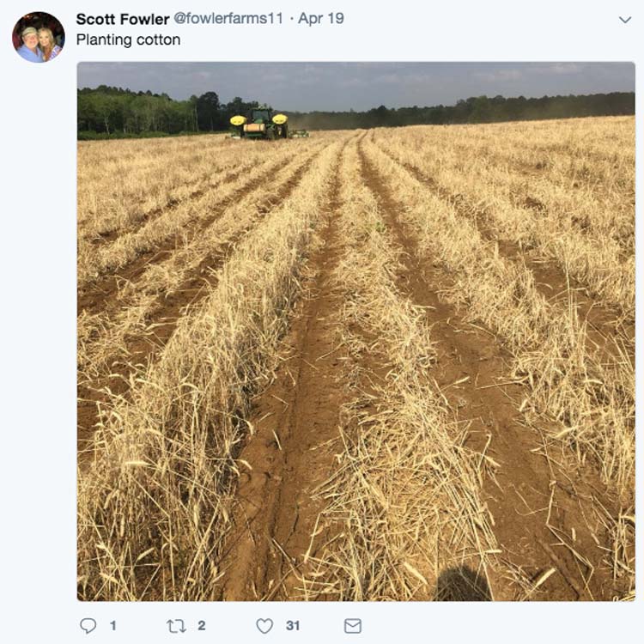This screenshot has width=644, height=644.
Task: Click the like count of 31
Action: 293,626
